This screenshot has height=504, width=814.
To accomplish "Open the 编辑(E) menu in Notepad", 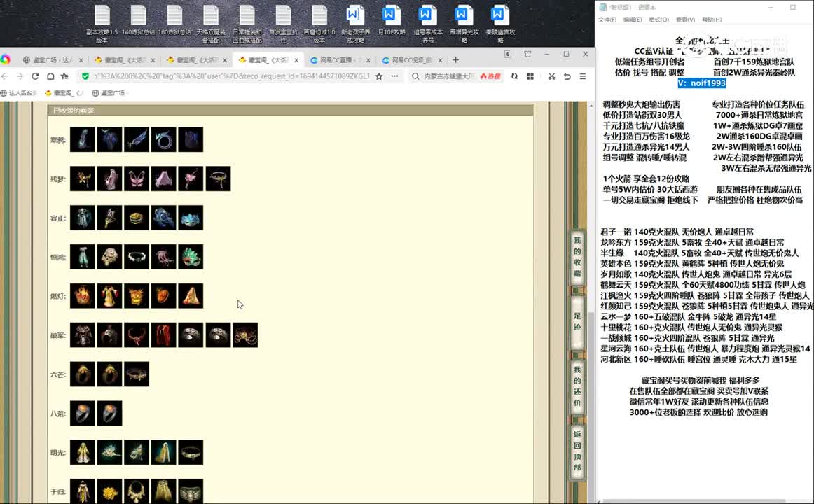I will pos(632,20).
